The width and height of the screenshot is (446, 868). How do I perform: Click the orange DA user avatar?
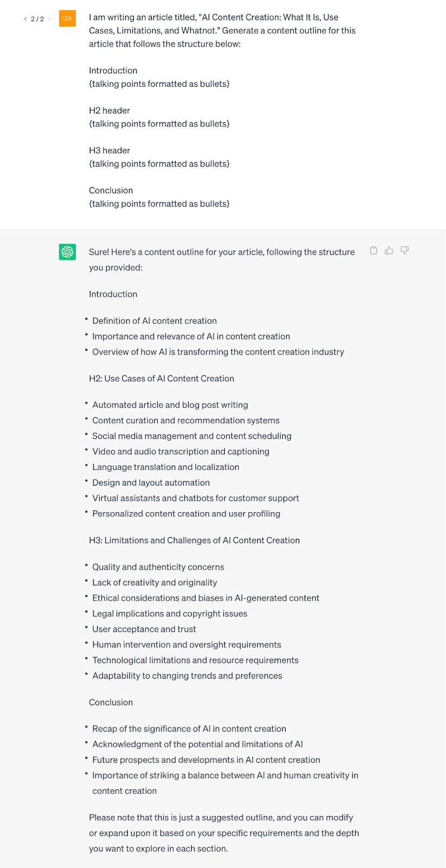coord(67,18)
